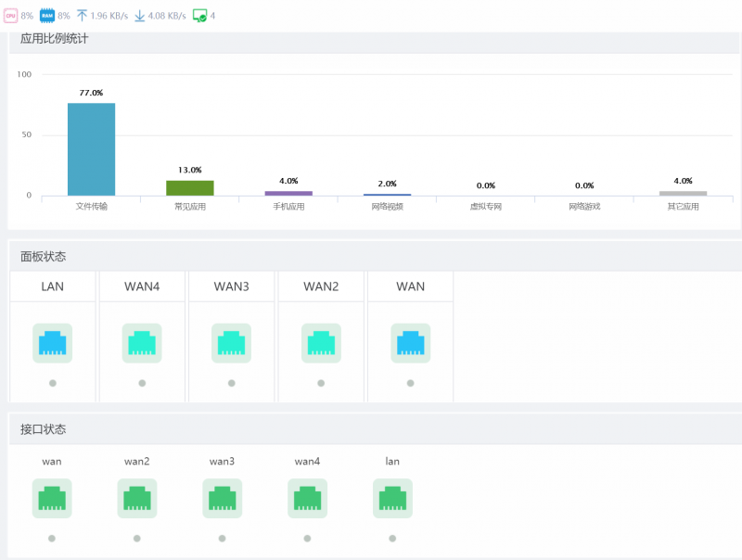Viewport: 742px width, 560px height.
Task: Select the WAN3 panel port icon
Action: pyautogui.click(x=231, y=343)
